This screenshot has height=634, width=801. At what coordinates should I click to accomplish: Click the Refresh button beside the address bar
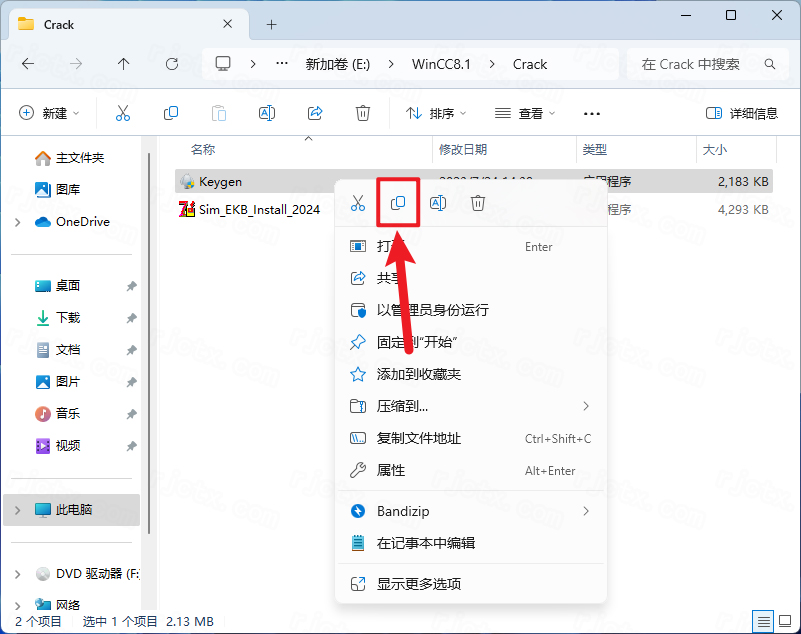(x=172, y=64)
